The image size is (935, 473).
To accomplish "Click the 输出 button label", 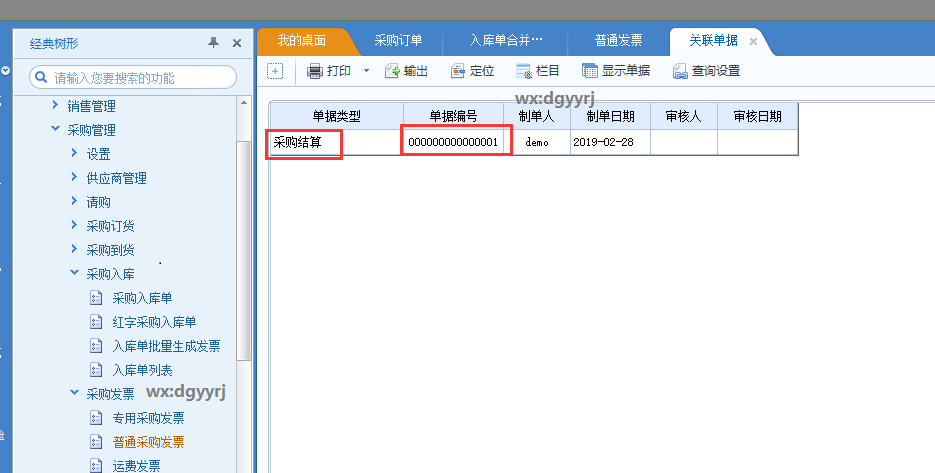I will (416, 71).
